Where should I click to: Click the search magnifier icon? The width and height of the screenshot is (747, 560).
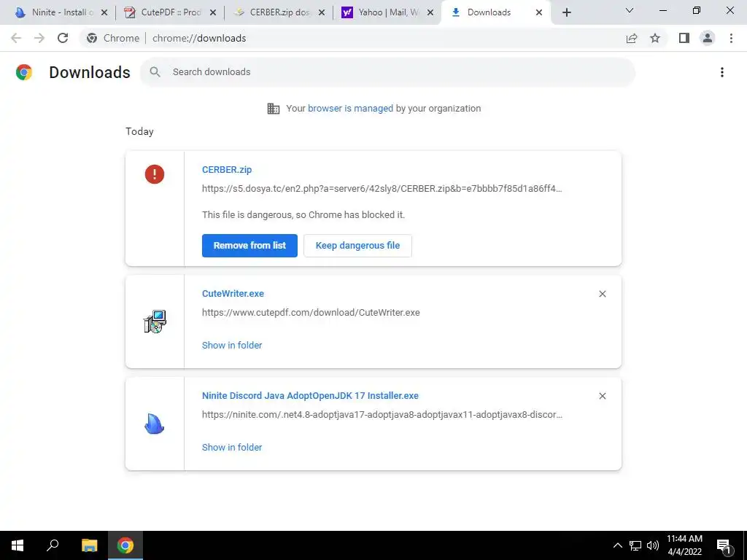point(155,72)
